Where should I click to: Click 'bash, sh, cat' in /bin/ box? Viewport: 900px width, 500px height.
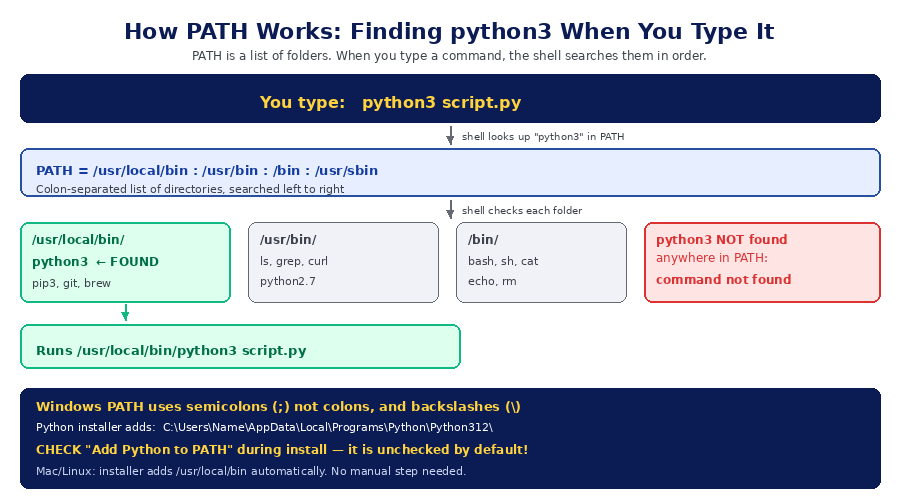pos(503,261)
